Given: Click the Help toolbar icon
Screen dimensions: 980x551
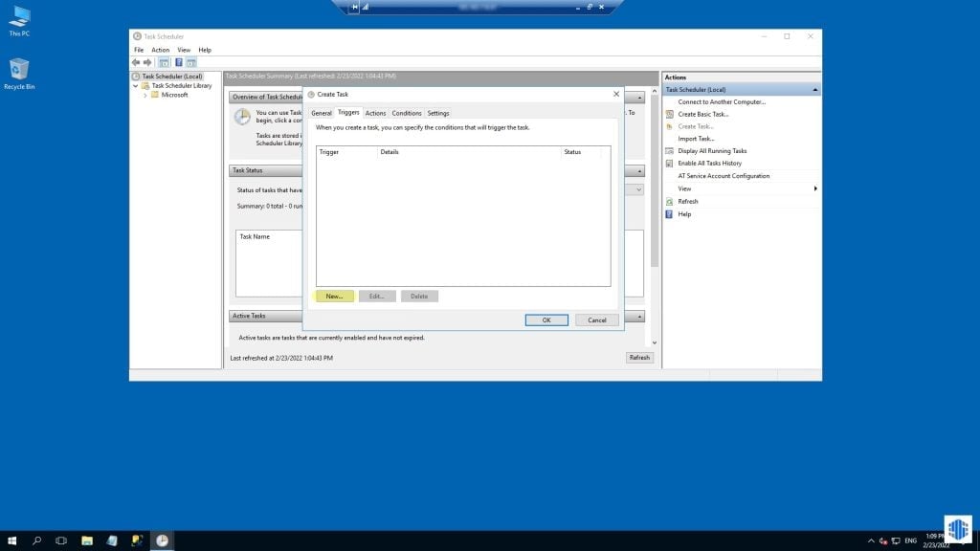Looking at the screenshot, I should [179, 62].
